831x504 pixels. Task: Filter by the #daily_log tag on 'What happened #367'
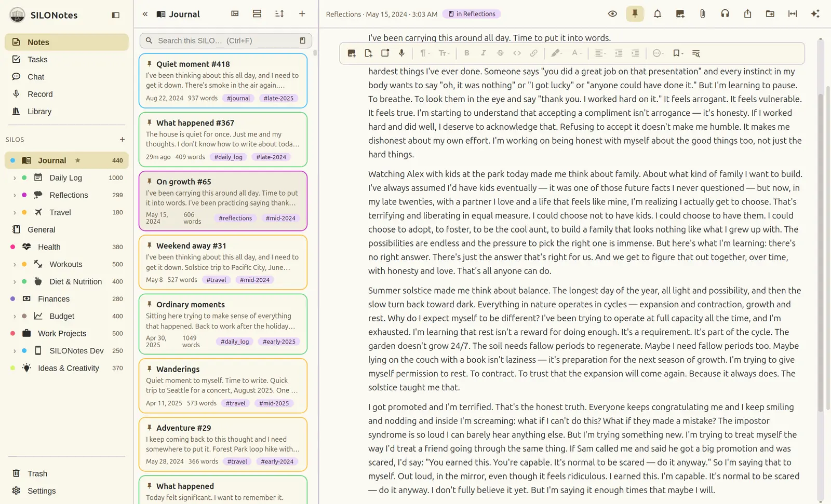[229, 157]
